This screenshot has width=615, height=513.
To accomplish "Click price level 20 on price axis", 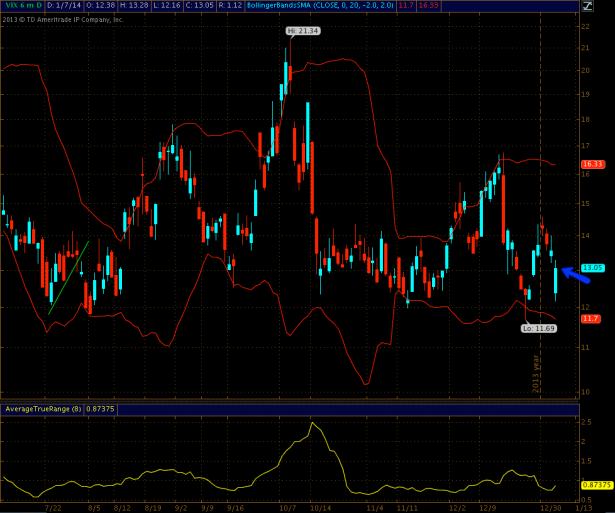I will coord(585,70).
